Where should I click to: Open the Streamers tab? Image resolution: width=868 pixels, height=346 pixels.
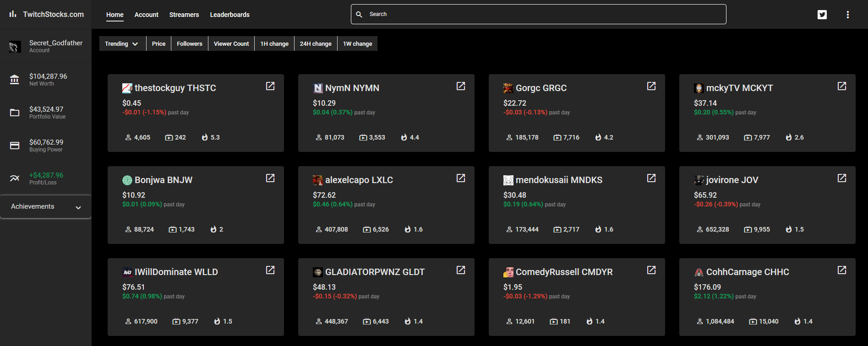coord(184,15)
